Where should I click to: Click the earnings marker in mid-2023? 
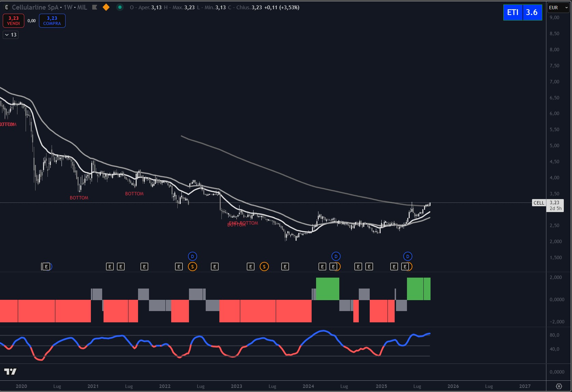285,267
